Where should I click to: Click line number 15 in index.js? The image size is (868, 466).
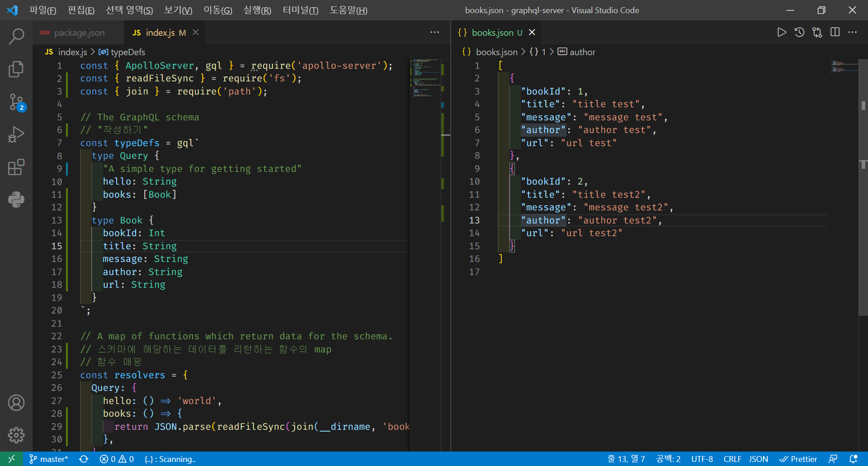pos(57,246)
